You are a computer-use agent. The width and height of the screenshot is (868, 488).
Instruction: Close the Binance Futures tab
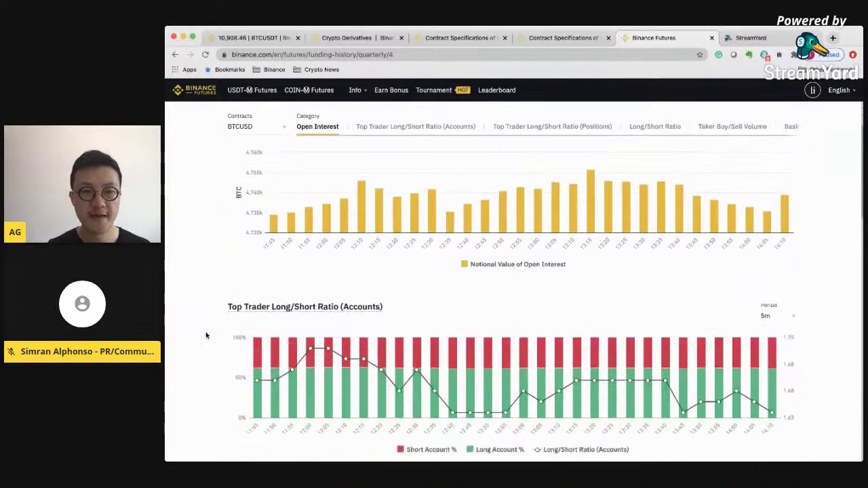pyautogui.click(x=711, y=38)
